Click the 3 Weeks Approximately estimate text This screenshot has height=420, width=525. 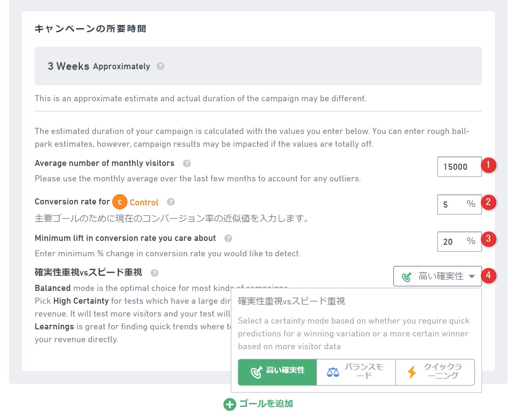pos(99,66)
